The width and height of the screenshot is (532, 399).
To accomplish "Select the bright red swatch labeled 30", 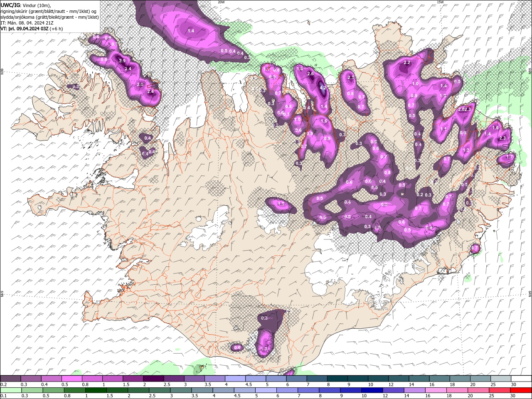I will point(521,390).
